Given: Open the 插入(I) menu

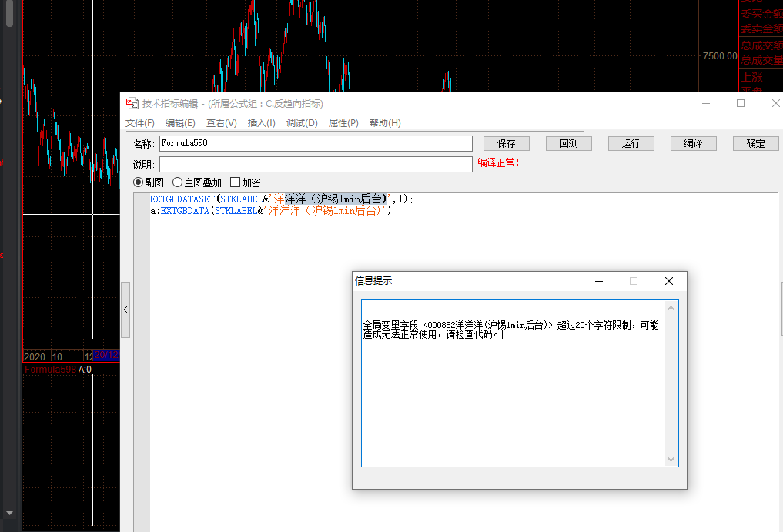Looking at the screenshot, I should point(262,123).
